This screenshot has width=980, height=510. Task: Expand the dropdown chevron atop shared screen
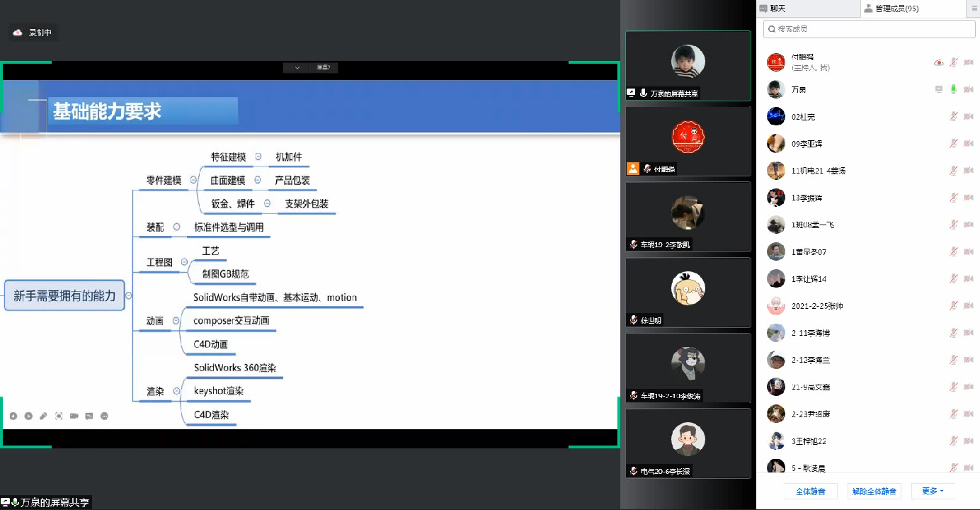click(297, 67)
